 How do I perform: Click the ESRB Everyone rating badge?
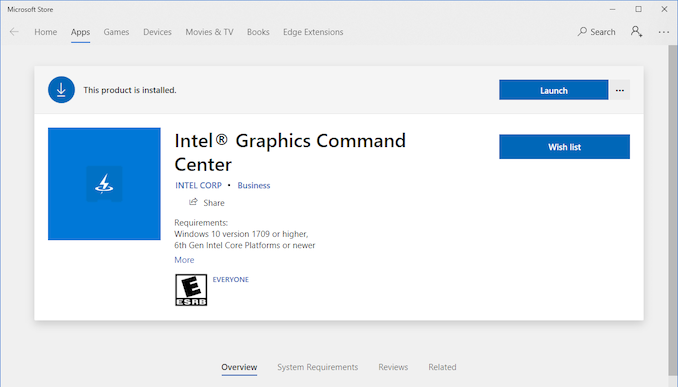pos(191,290)
